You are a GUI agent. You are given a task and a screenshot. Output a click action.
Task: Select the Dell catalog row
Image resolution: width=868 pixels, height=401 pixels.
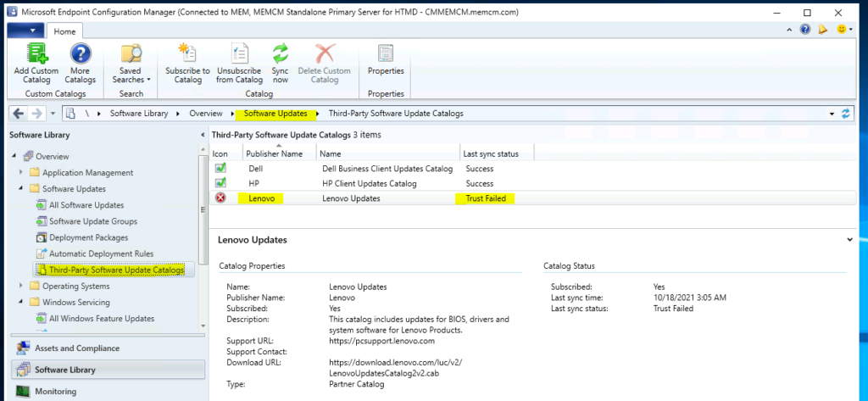(x=533, y=169)
